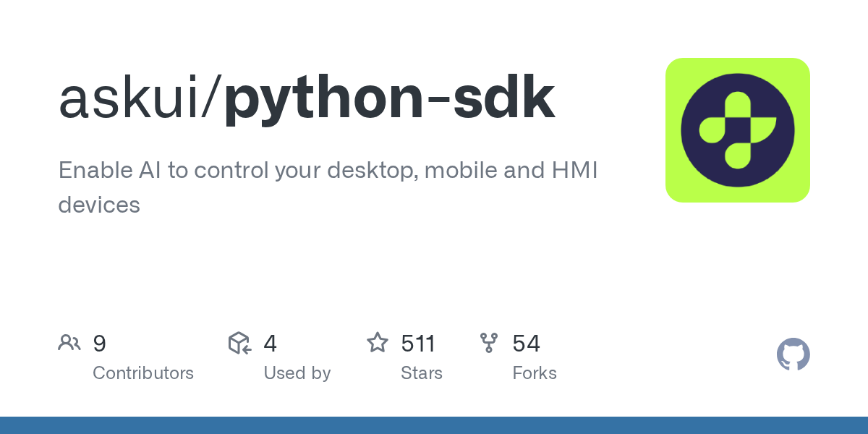Select the Forks label
Image resolution: width=868 pixels, height=434 pixels.
pyautogui.click(x=534, y=373)
